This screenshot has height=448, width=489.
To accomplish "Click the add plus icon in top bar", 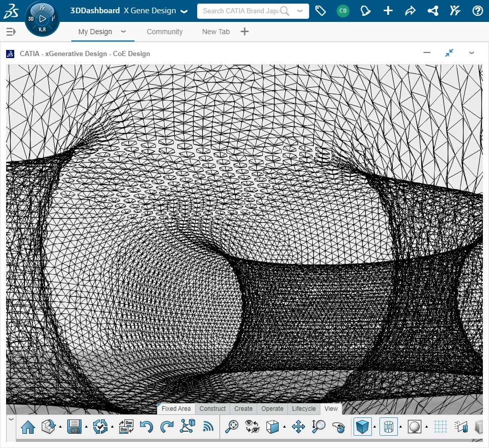I will (x=388, y=11).
